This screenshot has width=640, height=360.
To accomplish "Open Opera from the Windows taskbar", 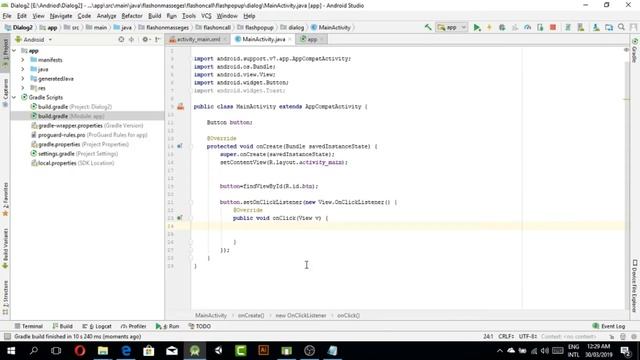I will [x=80, y=351].
